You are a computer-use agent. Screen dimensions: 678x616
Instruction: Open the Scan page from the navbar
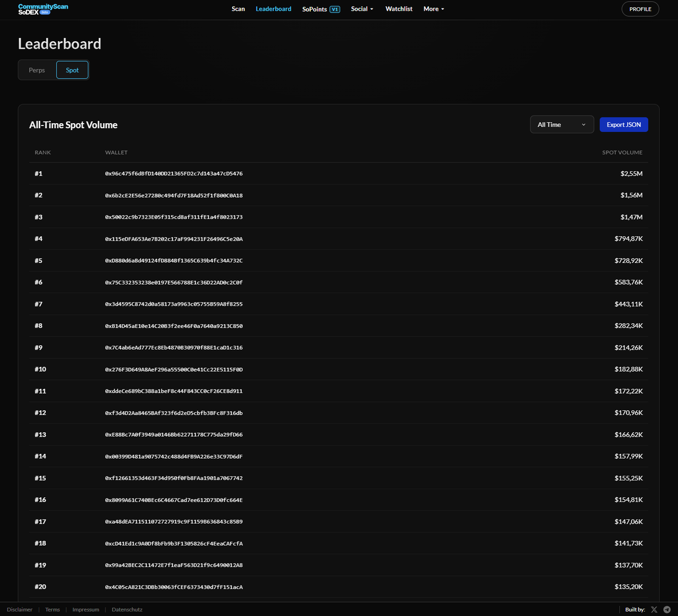point(238,9)
